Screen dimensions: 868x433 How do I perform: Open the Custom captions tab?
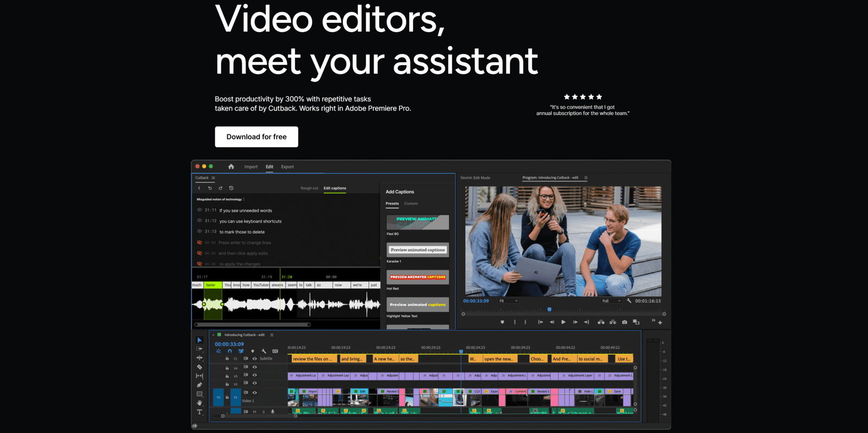[411, 204]
